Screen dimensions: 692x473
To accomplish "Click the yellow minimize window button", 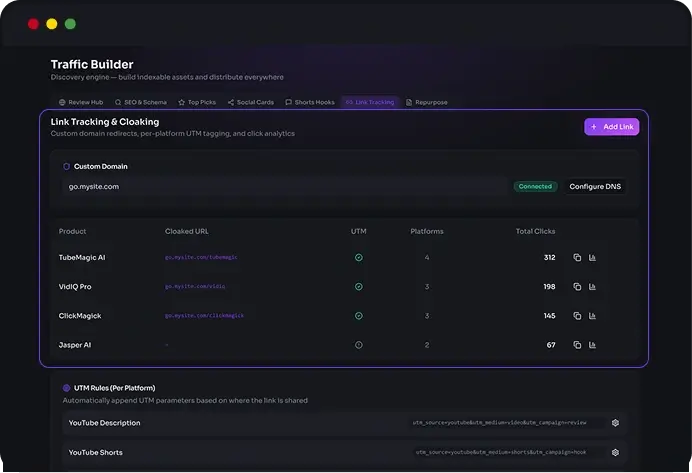I will coord(52,24).
